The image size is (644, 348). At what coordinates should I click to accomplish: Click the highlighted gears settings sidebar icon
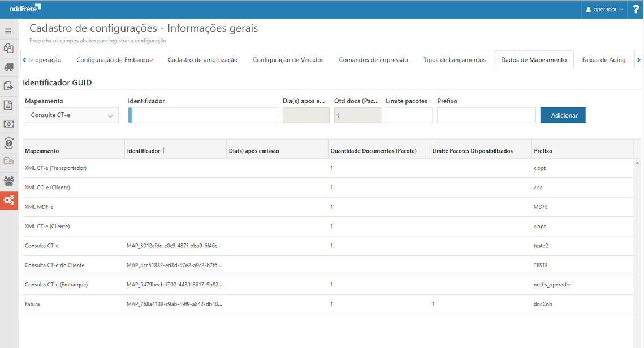(x=8, y=200)
